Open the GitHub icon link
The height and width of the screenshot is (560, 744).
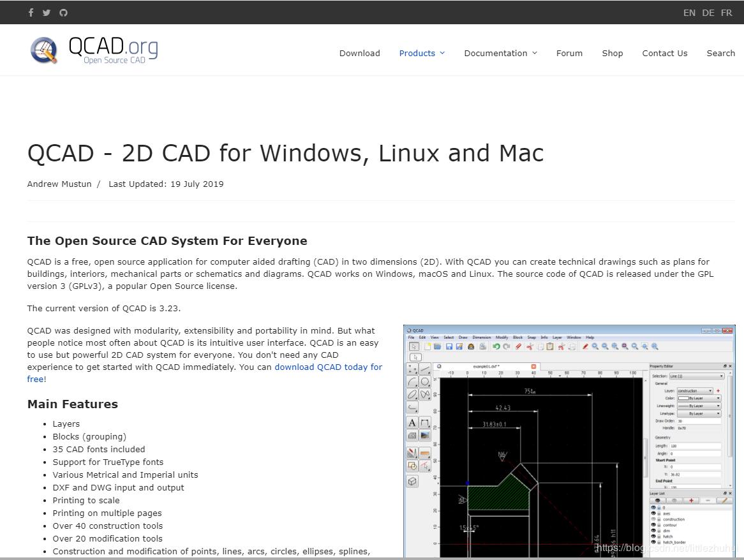coord(63,12)
